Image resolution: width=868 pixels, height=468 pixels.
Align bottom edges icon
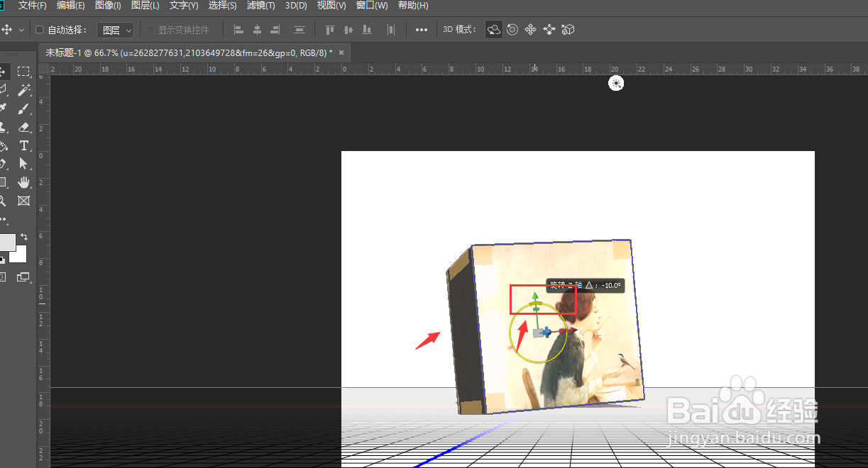tap(366, 30)
